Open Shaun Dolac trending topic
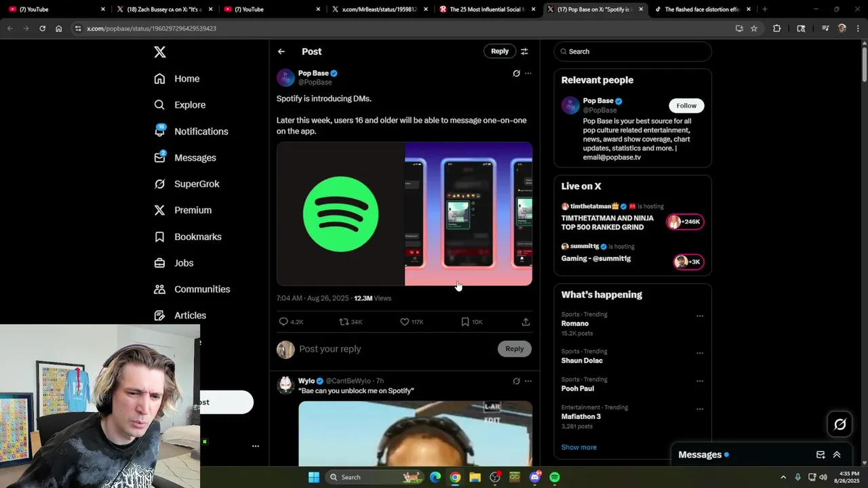Screen dimensions: 868x488 pos(582,361)
